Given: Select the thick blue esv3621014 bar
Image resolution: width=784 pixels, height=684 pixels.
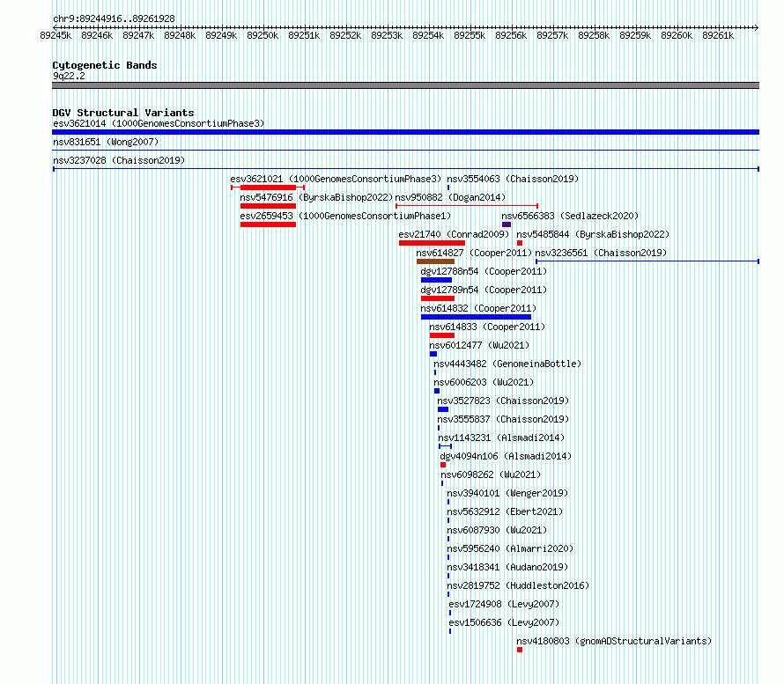Looking at the screenshot, I should click(405, 132).
